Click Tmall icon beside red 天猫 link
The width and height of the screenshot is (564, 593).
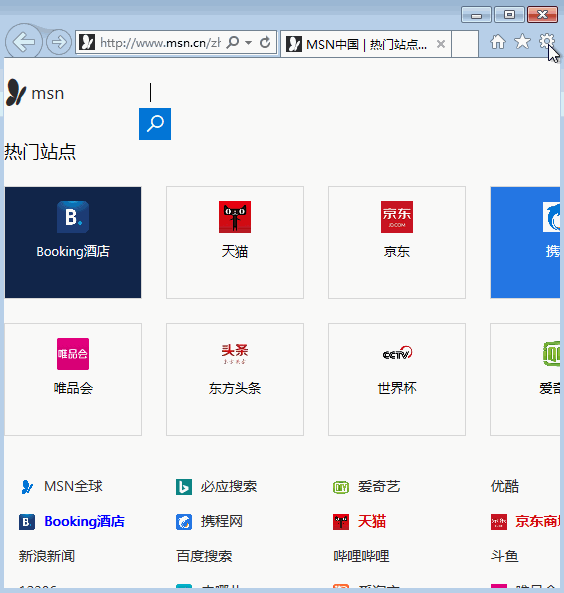(x=341, y=522)
